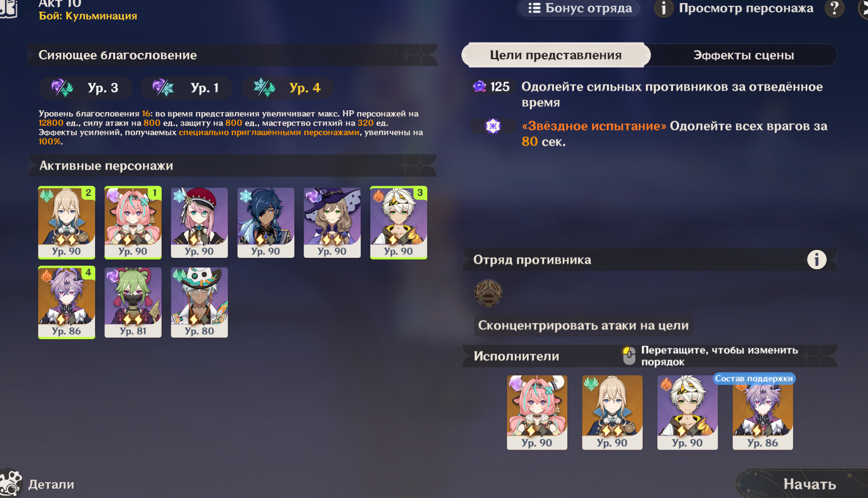
Task: Open Детали paw icon at bottom left
Action: coord(11,484)
